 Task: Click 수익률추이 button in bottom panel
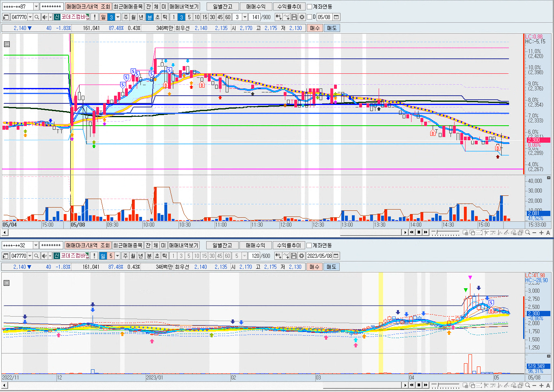(x=289, y=245)
